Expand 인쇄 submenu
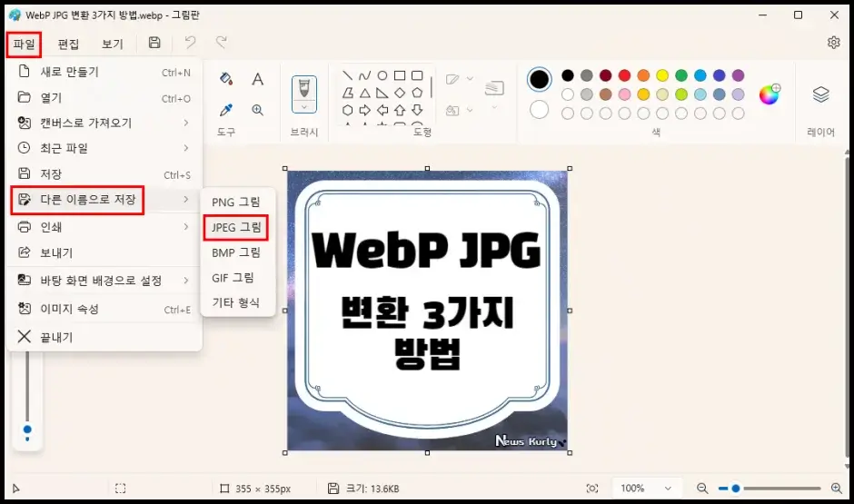Screen dimensions: 854x504 (x=104, y=226)
